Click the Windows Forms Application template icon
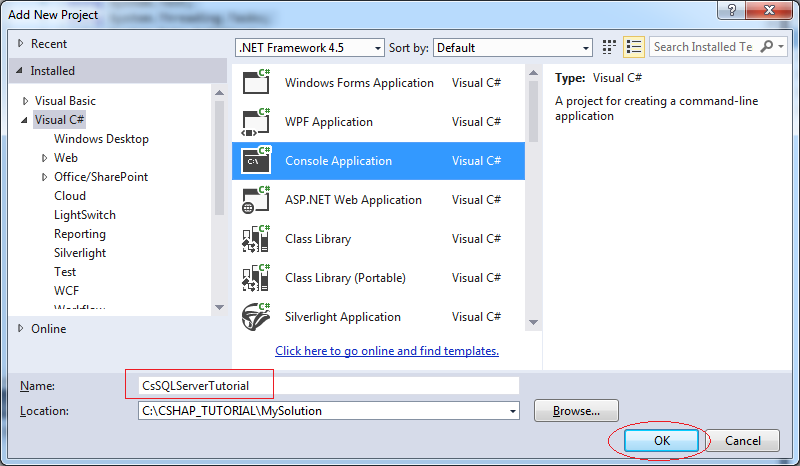 [x=256, y=82]
